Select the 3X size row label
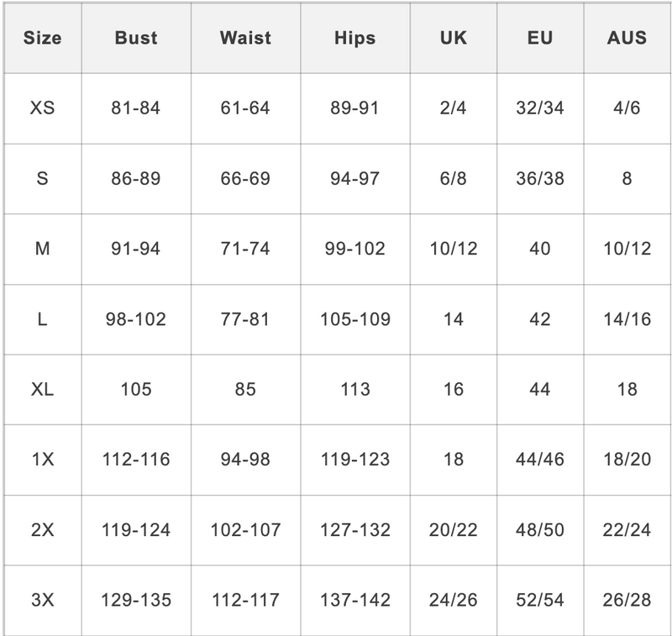The image size is (672, 636). click(x=42, y=600)
